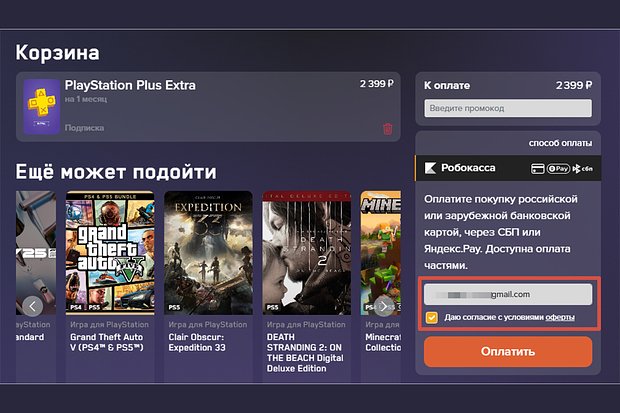The width and height of the screenshot is (620, 413).
Task: Open PlayStation Plus Extra item title
Action: click(130, 85)
